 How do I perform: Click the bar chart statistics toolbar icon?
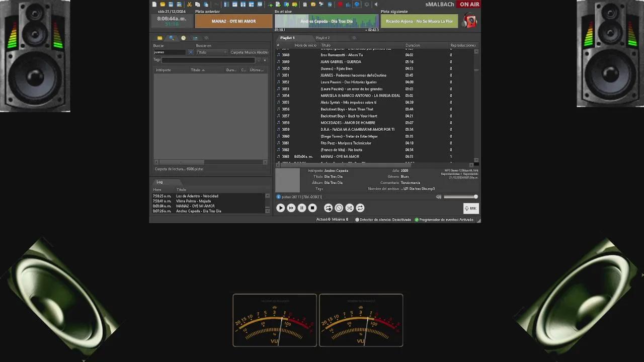point(348,4)
